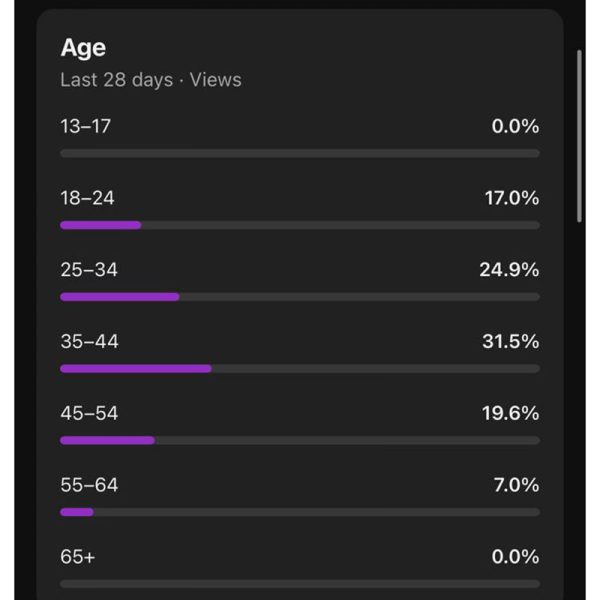The image size is (600, 600).
Task: Click the purple 35–44 progress bar
Action: point(136,368)
